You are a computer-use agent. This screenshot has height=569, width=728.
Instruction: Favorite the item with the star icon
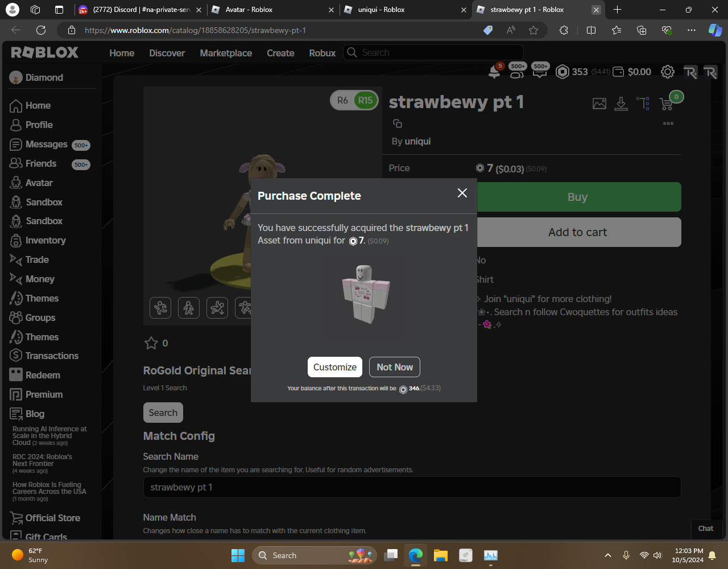[x=151, y=343]
